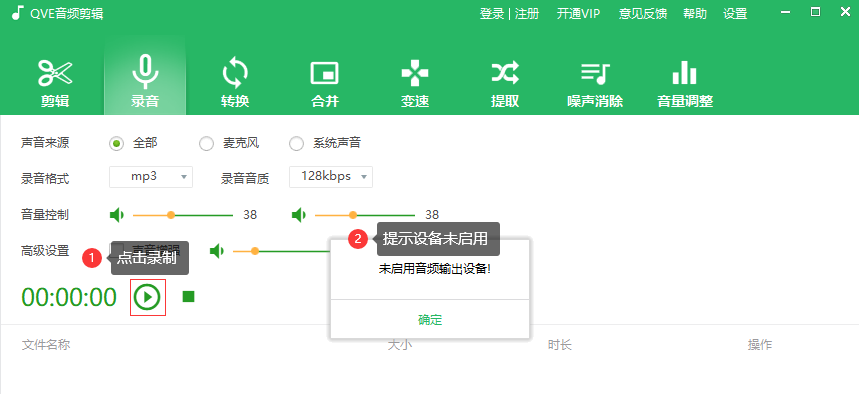Open the 音量调整 volume adjust tool
The image size is (859, 394).
685,83
